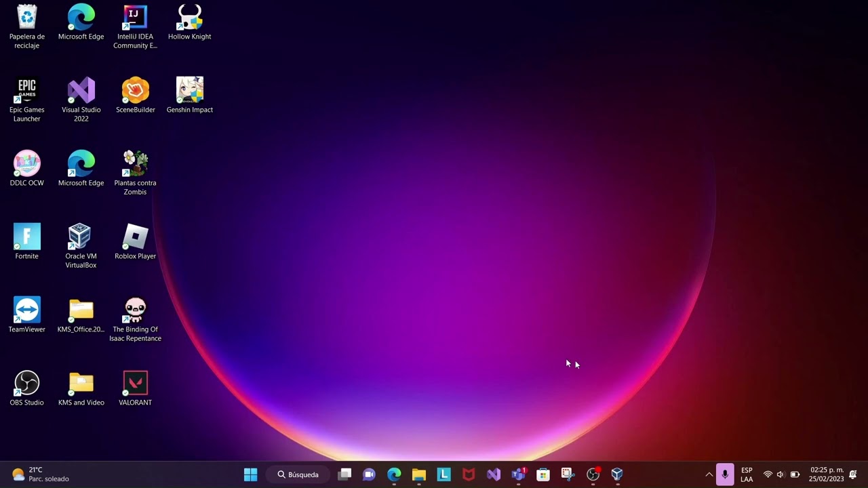Select the DDLC OCW desktop icon
The image size is (868, 488).
click(x=27, y=169)
